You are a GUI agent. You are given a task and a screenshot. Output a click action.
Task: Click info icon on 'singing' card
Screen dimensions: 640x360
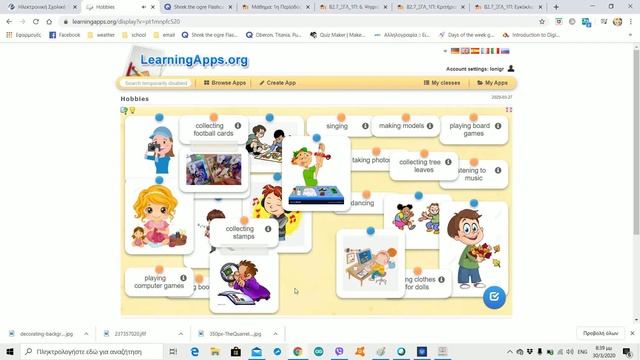click(x=365, y=126)
